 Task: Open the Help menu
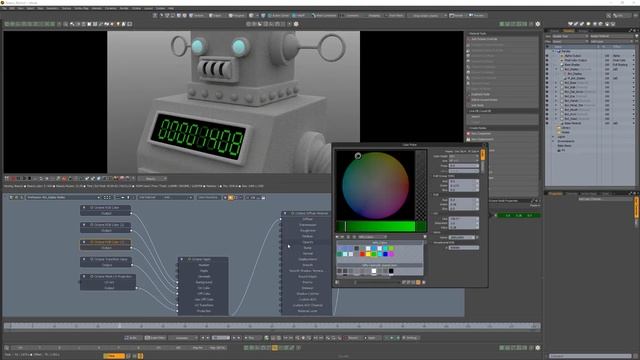coord(171,8)
